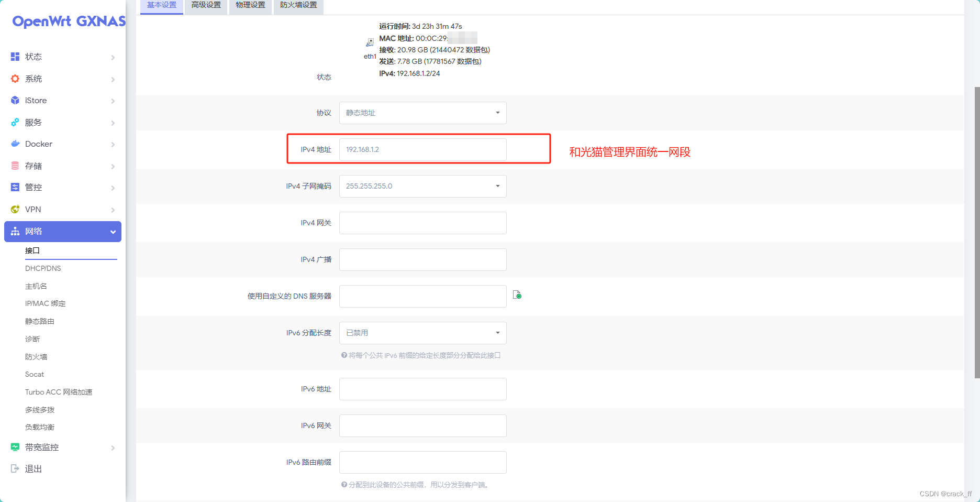The height and width of the screenshot is (502, 980).
Task: Collapse the 网络 menu chevron
Action: click(113, 232)
